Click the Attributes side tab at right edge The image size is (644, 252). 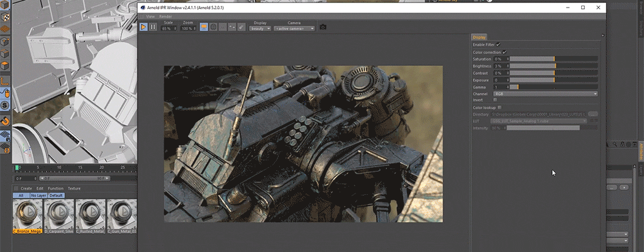[641, 151]
